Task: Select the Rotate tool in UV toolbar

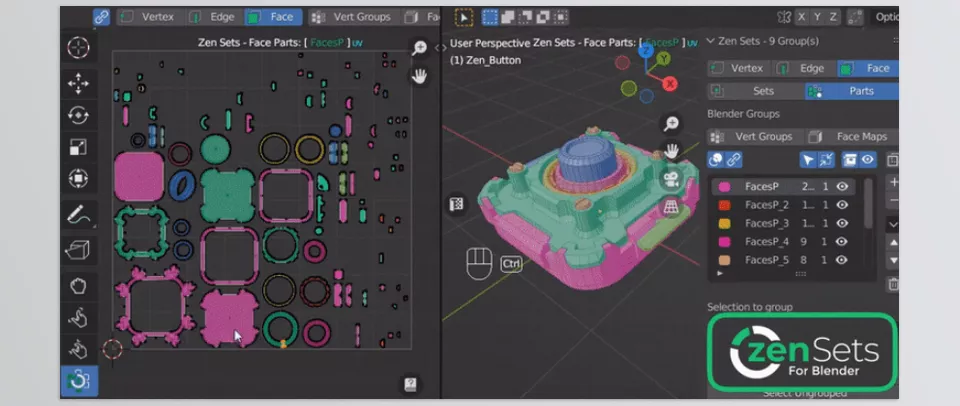Action: point(78,115)
